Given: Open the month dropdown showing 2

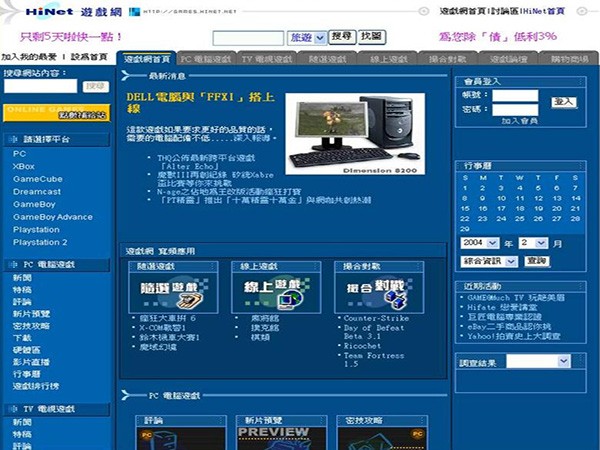Looking at the screenshot, I should pos(533,243).
